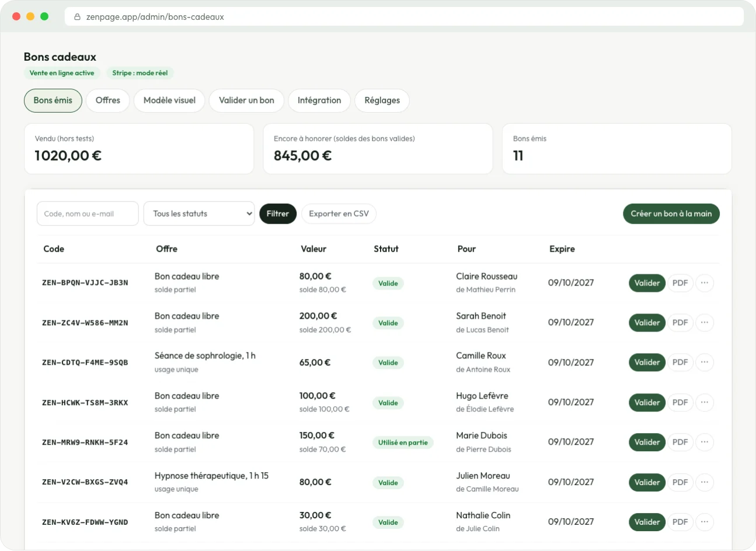The width and height of the screenshot is (756, 551).
Task: Open more options for Julien Moreau's voucher
Action: 705,483
